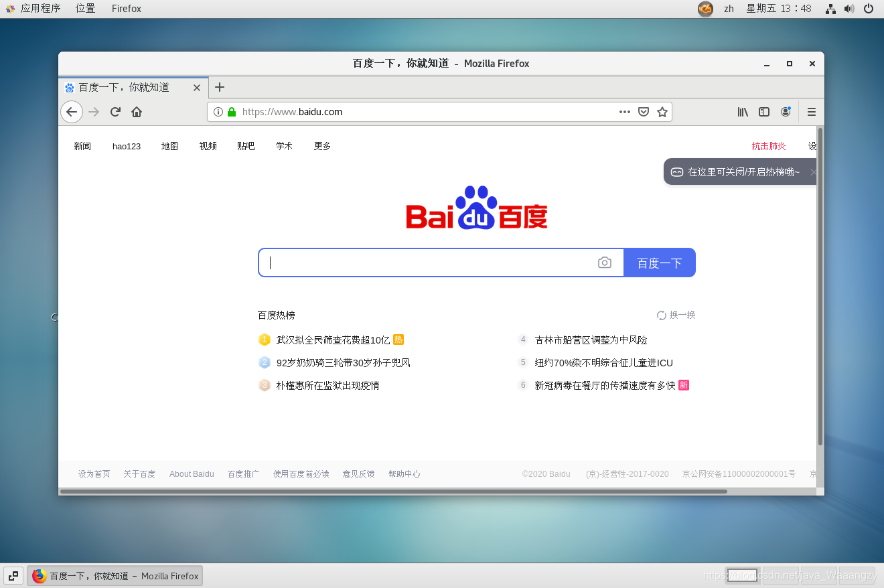Open the Firefox home page button
Viewport: 884px width, 588px height.
[x=137, y=112]
